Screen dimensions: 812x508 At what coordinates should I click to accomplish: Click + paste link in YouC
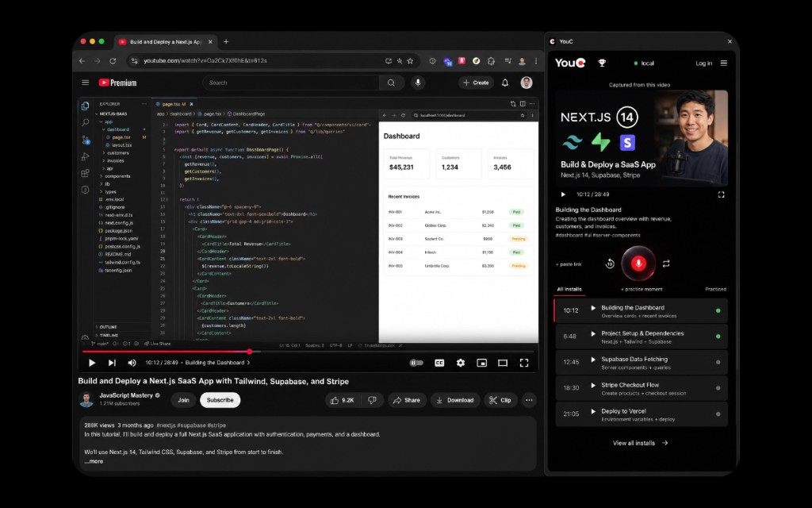point(569,264)
